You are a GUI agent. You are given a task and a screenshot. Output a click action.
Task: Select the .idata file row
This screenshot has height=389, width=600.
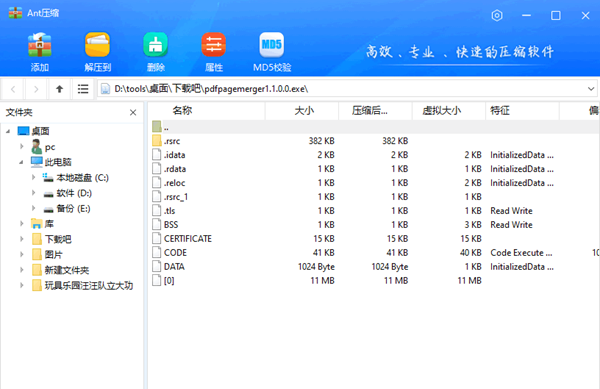point(374,155)
